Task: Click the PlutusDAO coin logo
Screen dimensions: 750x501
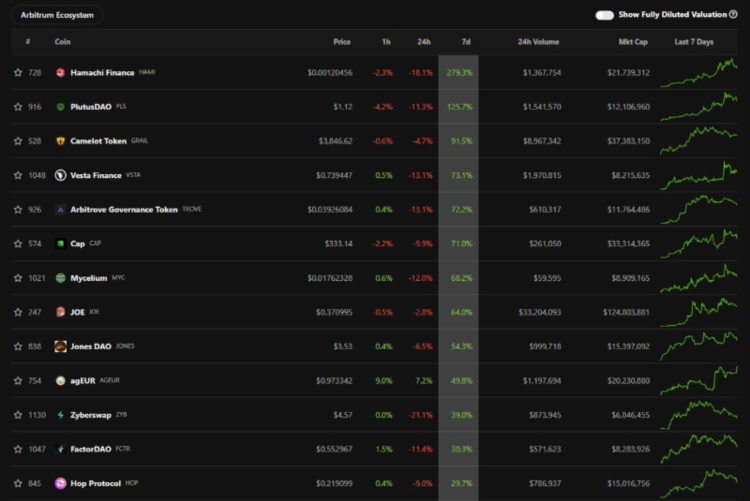Action: click(x=61, y=107)
